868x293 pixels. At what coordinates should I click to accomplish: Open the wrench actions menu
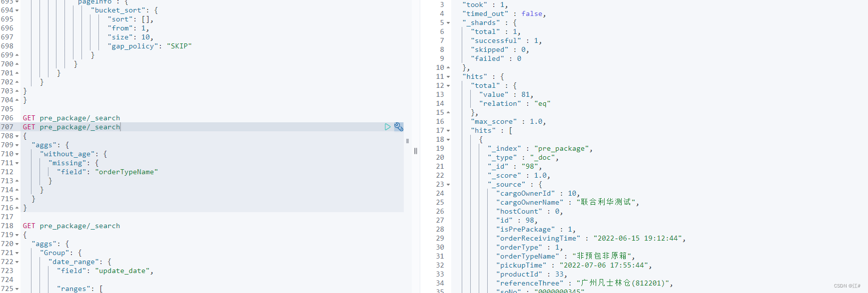tap(398, 127)
